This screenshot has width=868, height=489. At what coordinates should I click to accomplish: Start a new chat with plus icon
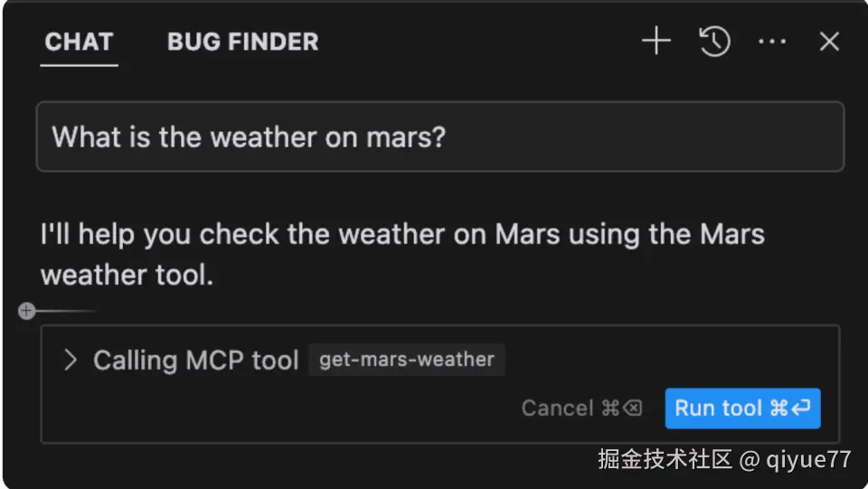coord(656,42)
